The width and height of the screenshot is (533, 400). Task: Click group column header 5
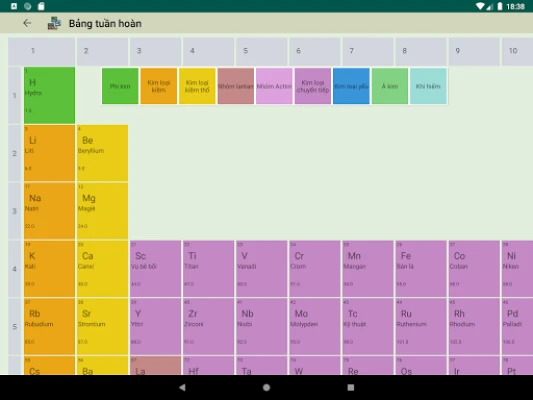click(261, 51)
